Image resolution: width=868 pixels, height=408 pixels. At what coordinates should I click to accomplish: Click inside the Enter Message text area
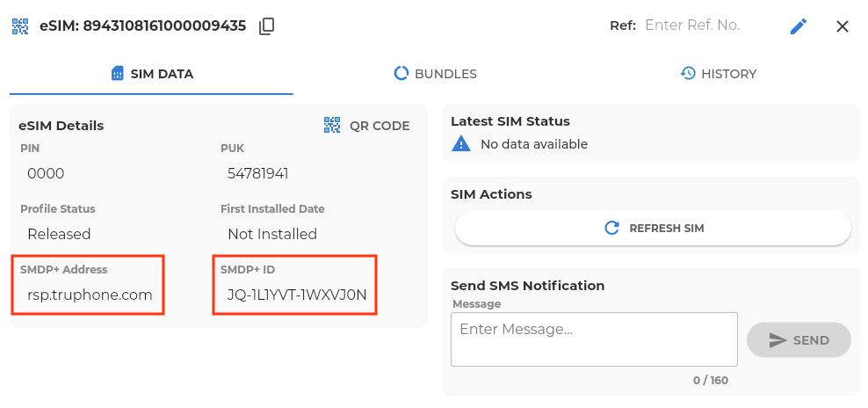coord(594,339)
